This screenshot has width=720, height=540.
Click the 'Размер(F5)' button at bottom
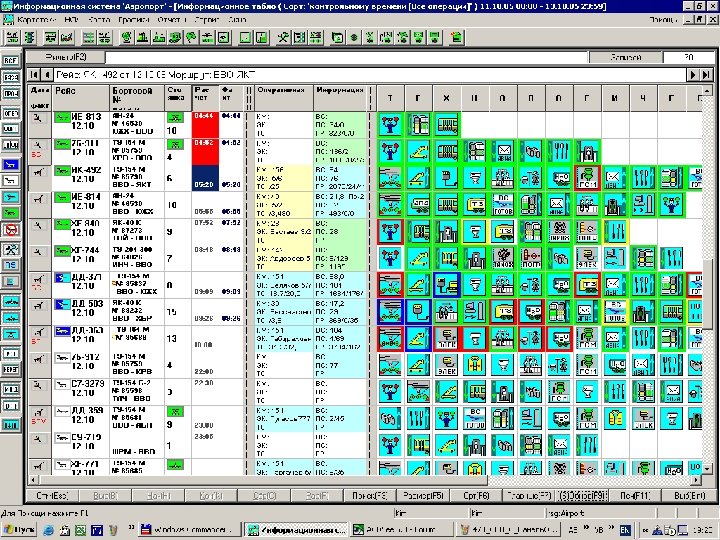coord(422,496)
